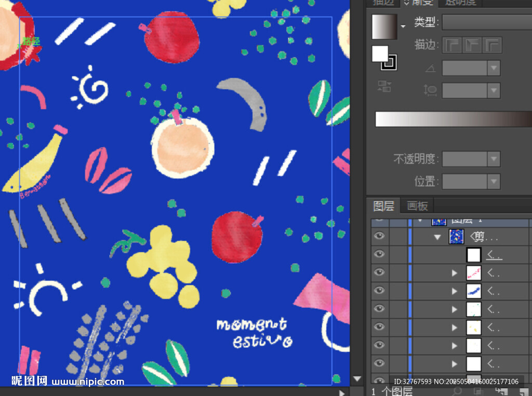Click the gradient fill preview swatch

[x=384, y=26]
